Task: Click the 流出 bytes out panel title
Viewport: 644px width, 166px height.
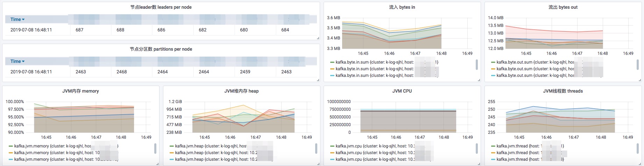Action: pos(563,7)
